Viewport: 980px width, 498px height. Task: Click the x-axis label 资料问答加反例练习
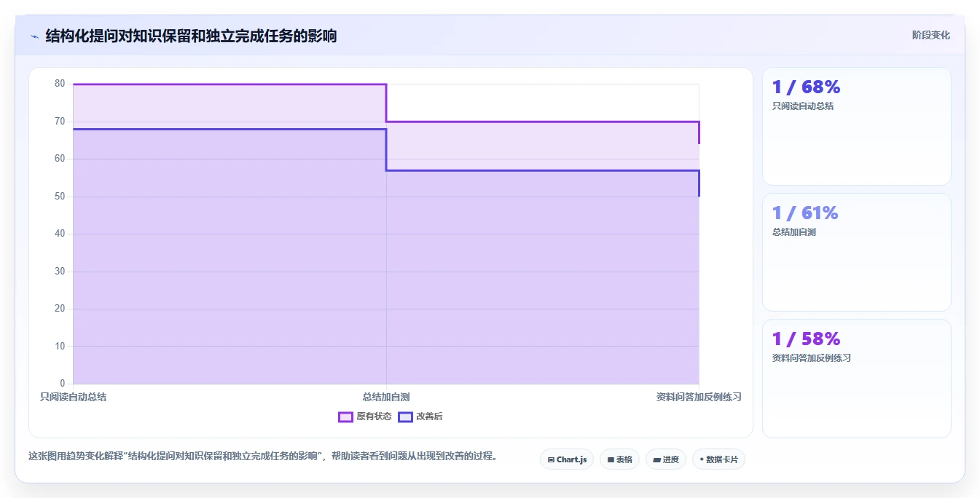(699, 397)
